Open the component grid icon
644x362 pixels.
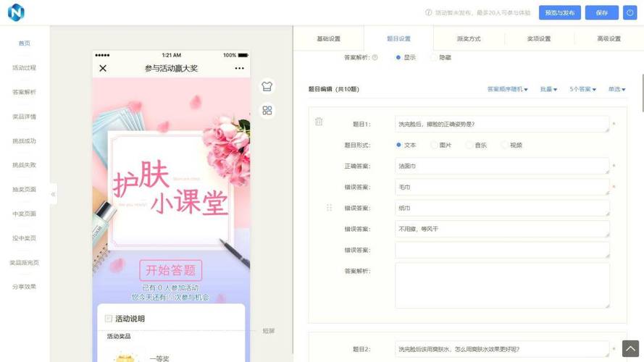coord(267,110)
